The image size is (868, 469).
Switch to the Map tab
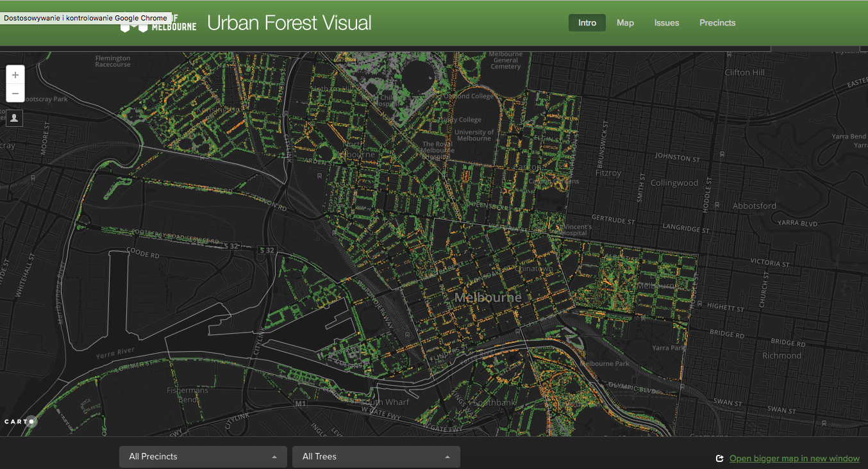[625, 22]
